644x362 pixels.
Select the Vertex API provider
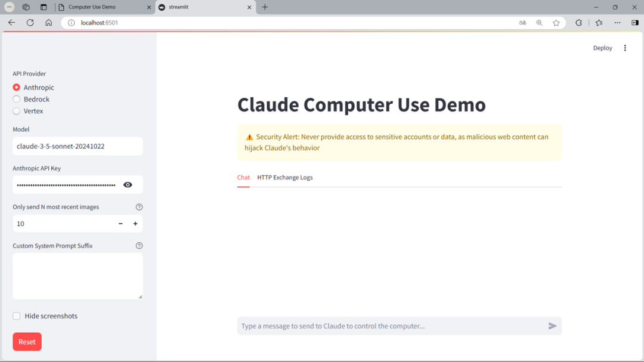coord(17,111)
